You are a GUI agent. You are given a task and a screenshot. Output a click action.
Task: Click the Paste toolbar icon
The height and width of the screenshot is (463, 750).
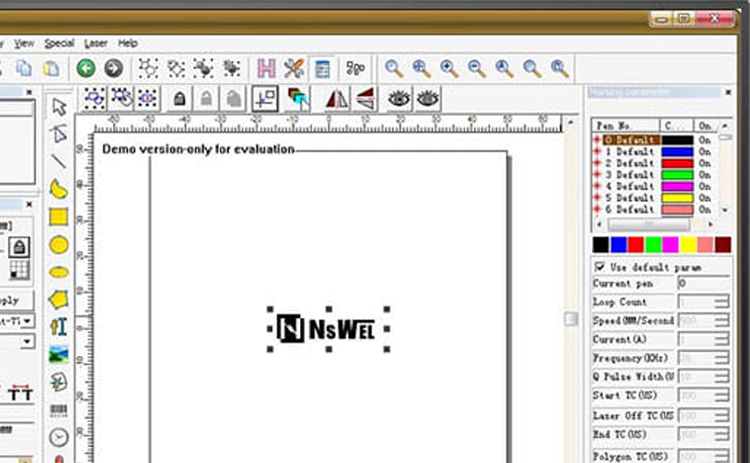51,68
